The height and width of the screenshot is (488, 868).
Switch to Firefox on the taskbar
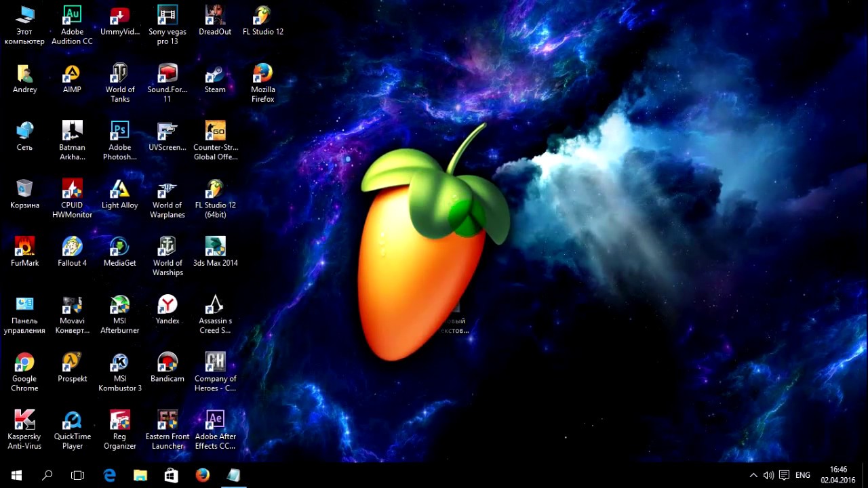pyautogui.click(x=203, y=475)
